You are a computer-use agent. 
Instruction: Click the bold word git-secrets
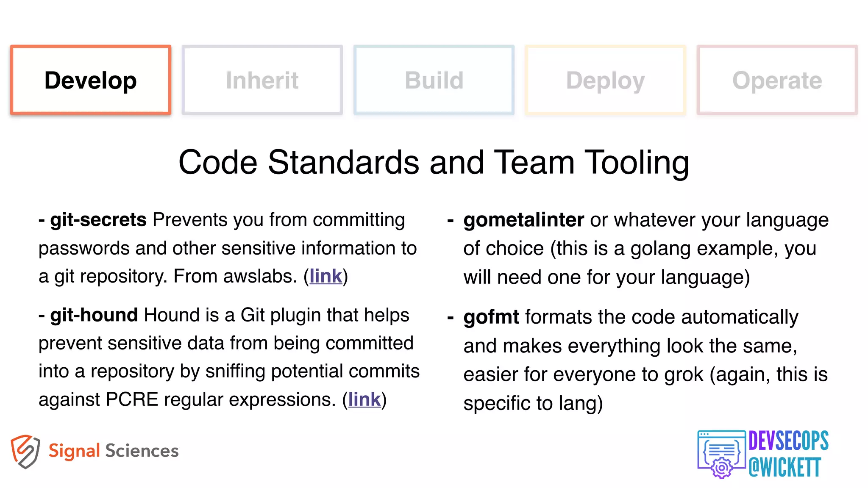click(98, 220)
